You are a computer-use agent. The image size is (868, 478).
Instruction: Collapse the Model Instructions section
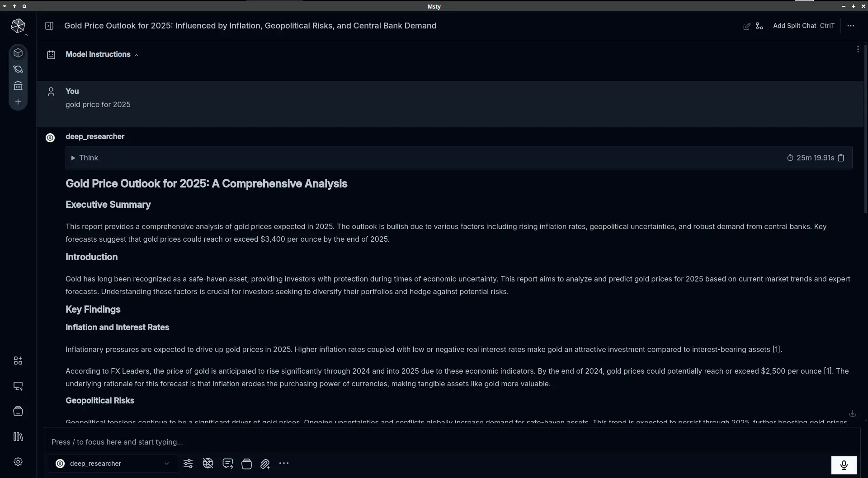pos(137,54)
